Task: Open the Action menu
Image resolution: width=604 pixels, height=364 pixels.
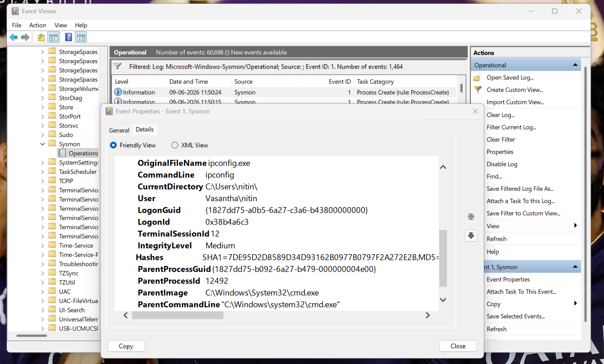Action: (38, 25)
